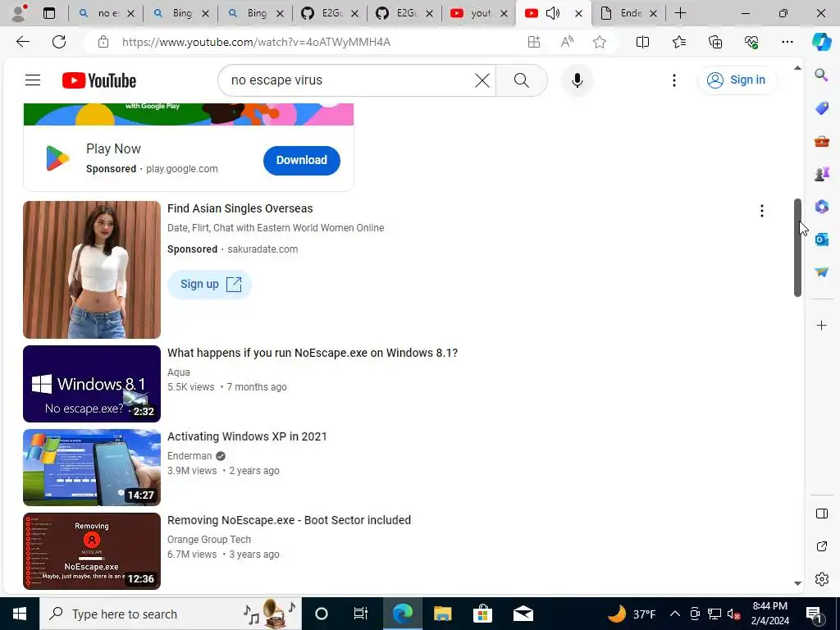Open File Explorer from the taskbar

click(442, 614)
